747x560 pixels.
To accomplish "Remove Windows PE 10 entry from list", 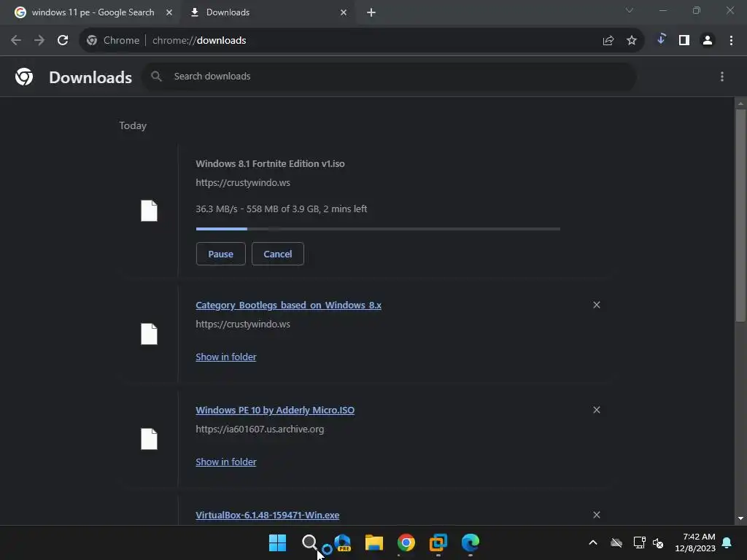I will click(x=597, y=410).
